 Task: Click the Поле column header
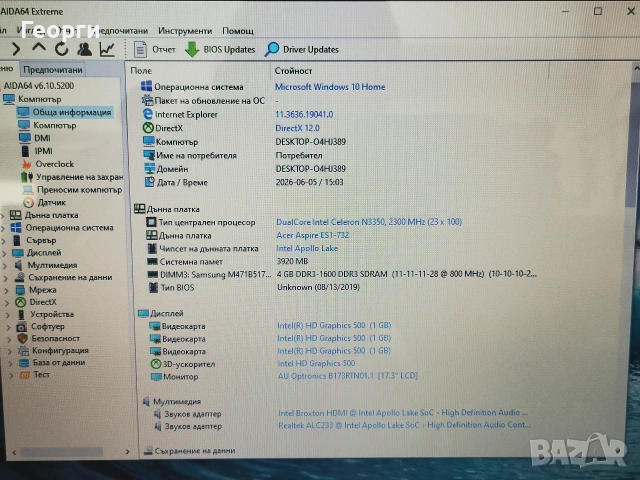141,71
